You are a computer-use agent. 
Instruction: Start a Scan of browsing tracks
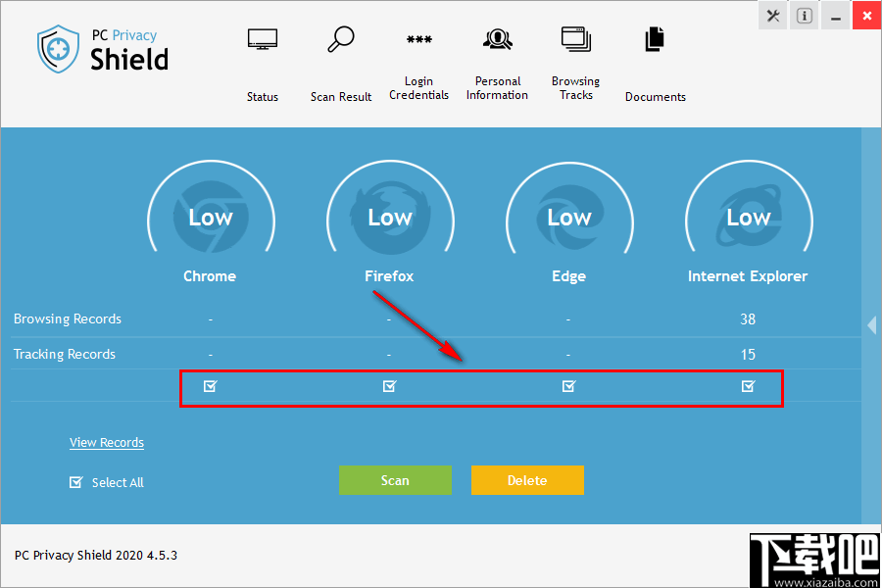click(395, 480)
